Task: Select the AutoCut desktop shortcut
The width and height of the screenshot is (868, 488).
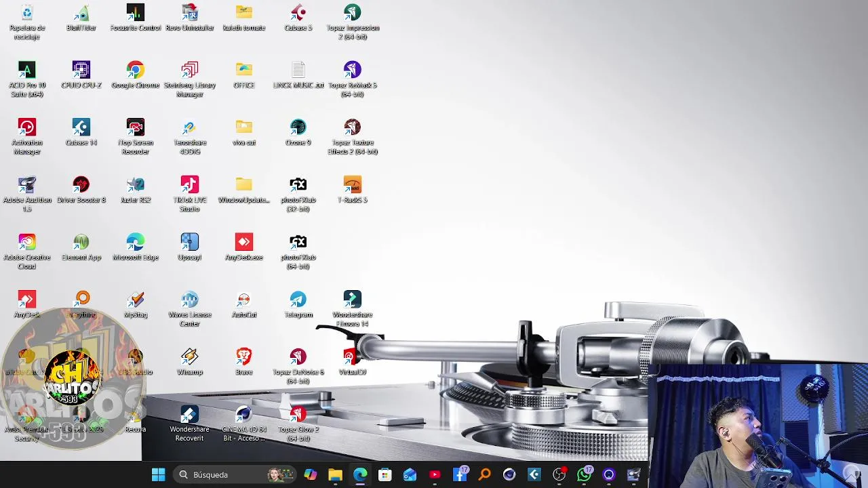Action: 244,306
